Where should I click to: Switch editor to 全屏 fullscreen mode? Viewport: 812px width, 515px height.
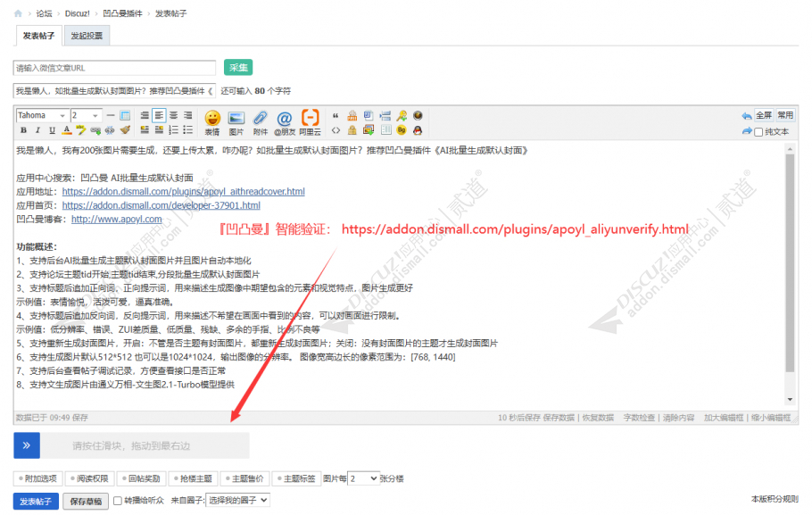point(764,115)
